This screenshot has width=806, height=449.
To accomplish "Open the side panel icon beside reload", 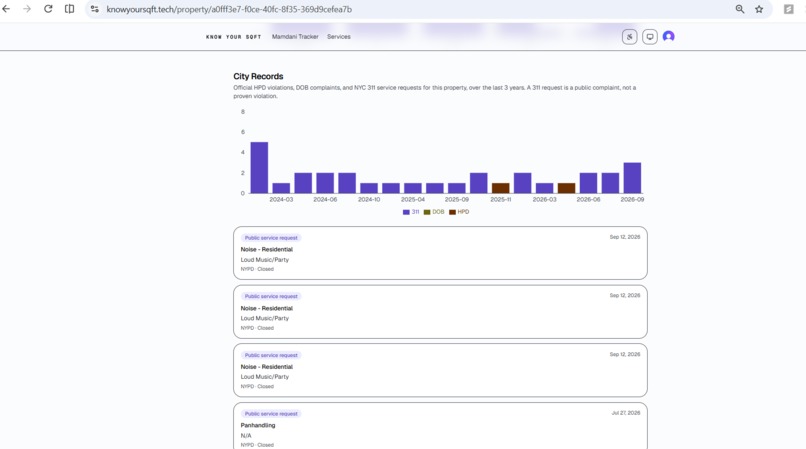I will (x=69, y=9).
